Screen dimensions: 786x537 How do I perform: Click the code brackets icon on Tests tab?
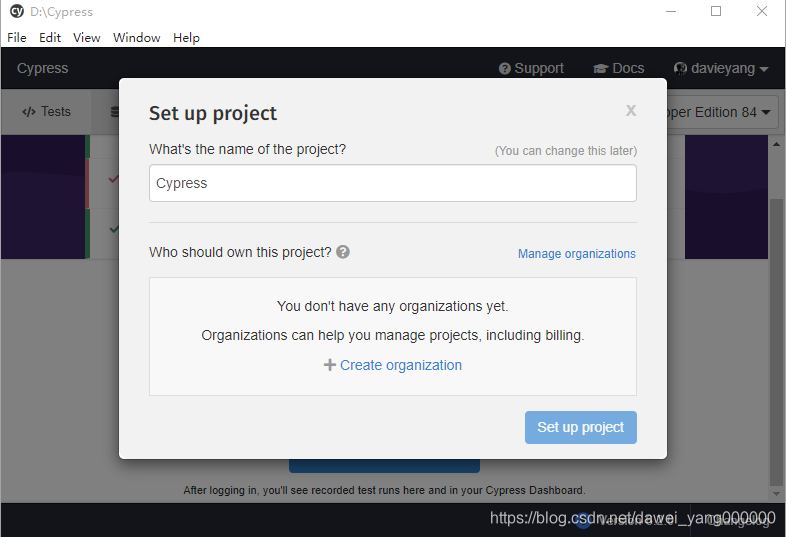[29, 112]
